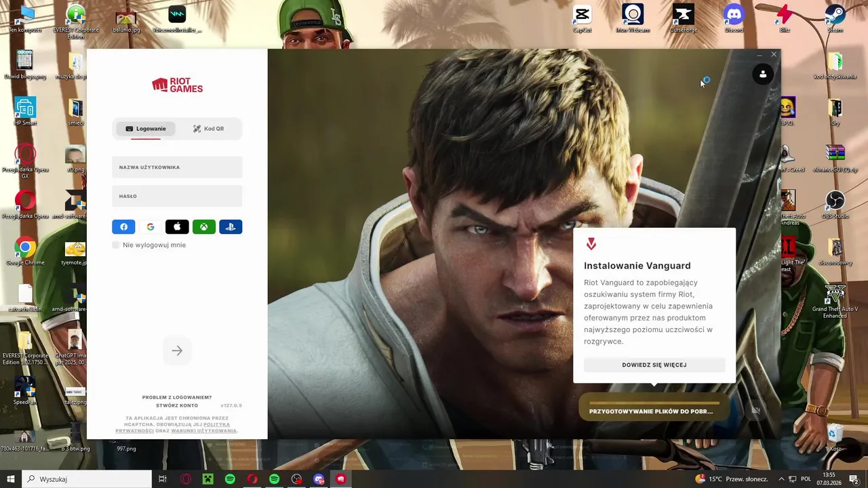Select the 997.png desktop file

pyautogui.click(x=126, y=448)
